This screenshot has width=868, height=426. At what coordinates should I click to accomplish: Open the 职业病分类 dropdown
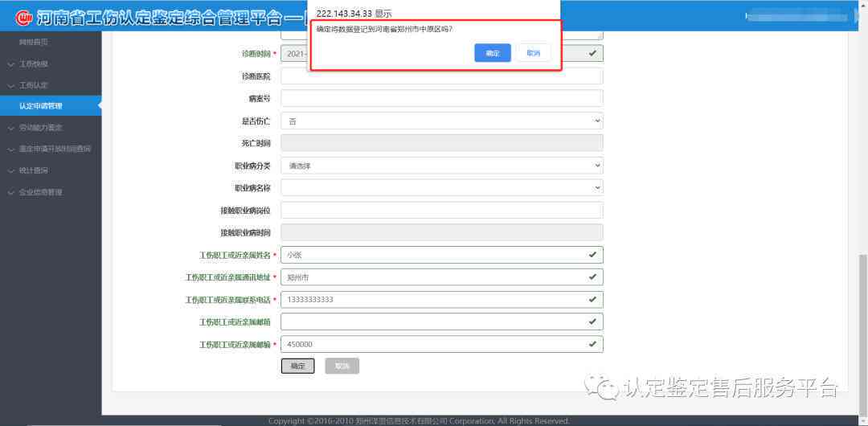442,165
